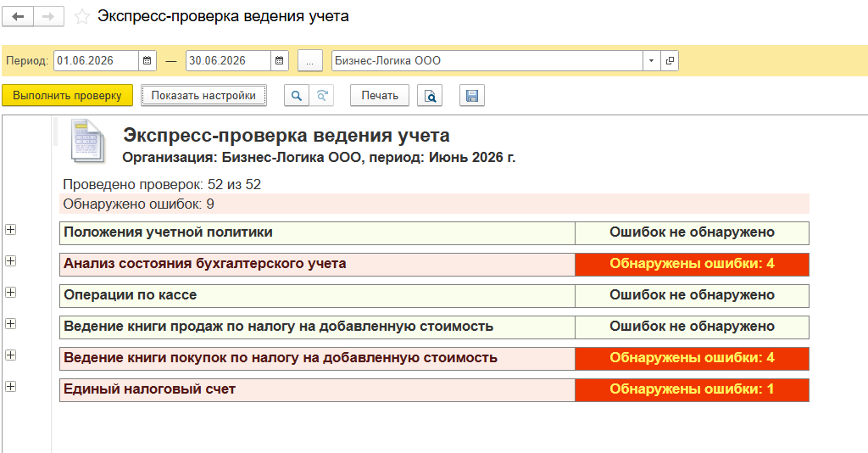Expand Ведение книги покупок section
The height and width of the screenshot is (453, 868).
(10, 355)
